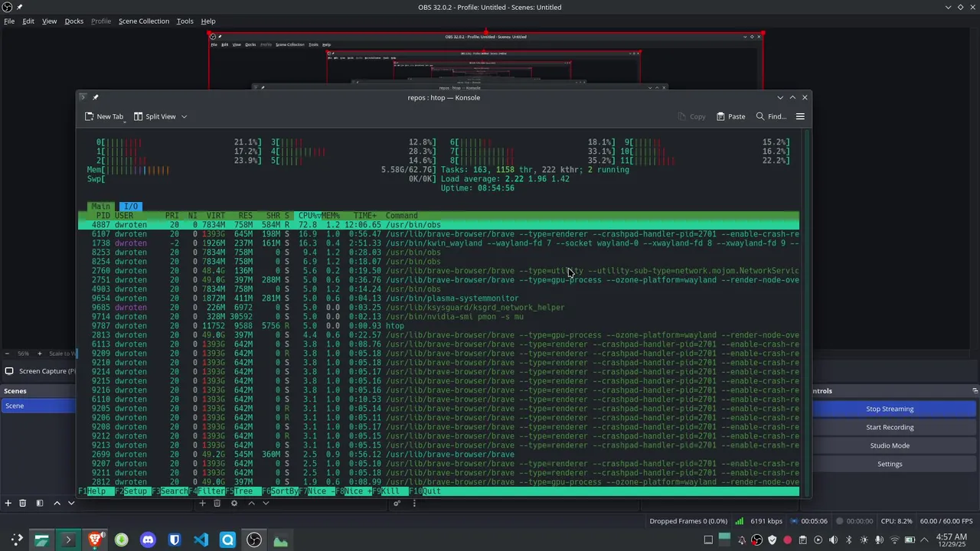Open the OBS View menu
The image size is (980, 551).
pos(49,21)
